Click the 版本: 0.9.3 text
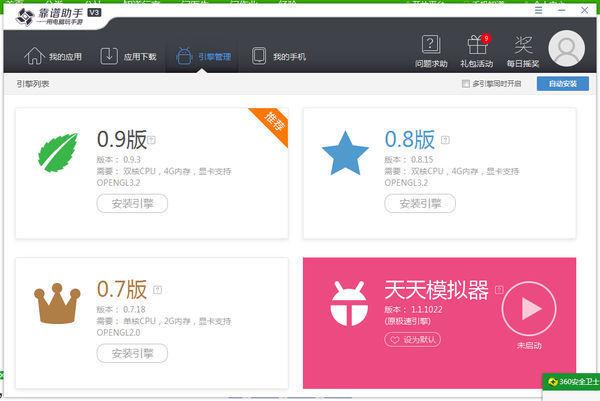 (x=119, y=159)
